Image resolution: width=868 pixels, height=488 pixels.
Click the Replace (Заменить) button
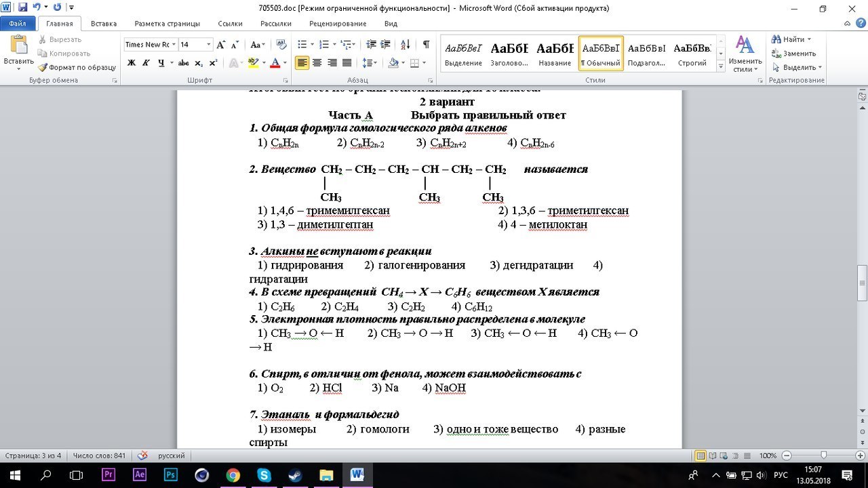click(793, 54)
